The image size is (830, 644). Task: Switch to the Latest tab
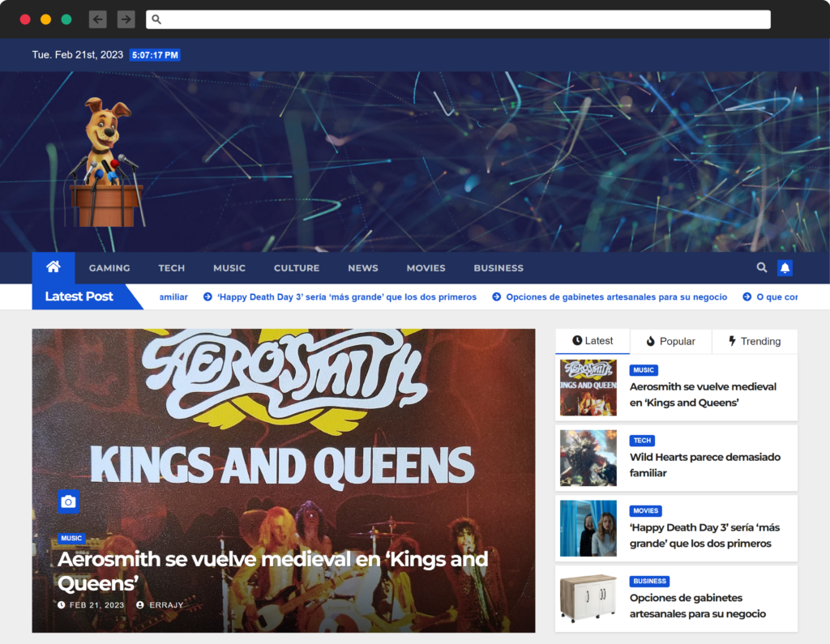593,341
